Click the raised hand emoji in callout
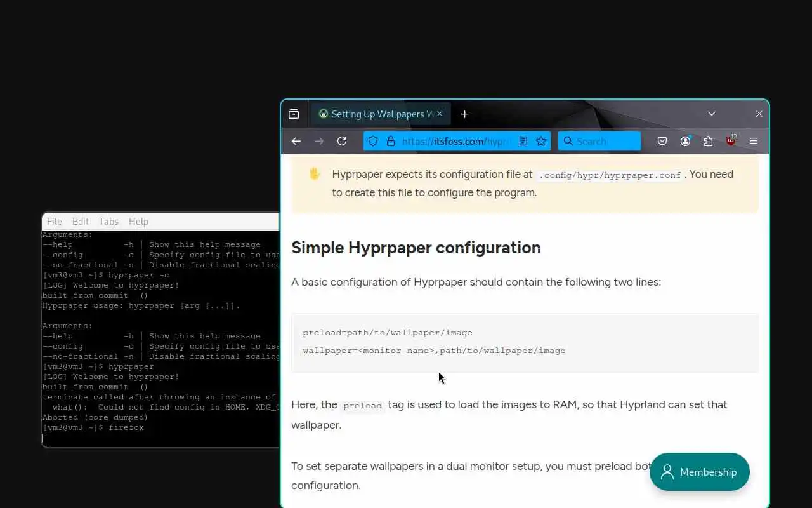The width and height of the screenshot is (812, 508). [x=315, y=174]
